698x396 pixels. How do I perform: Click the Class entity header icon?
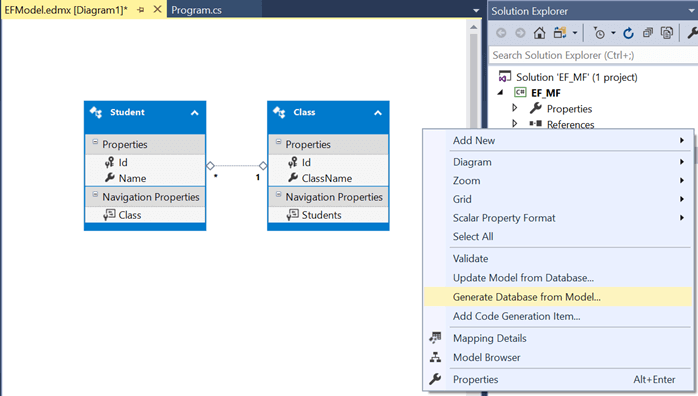(x=279, y=112)
